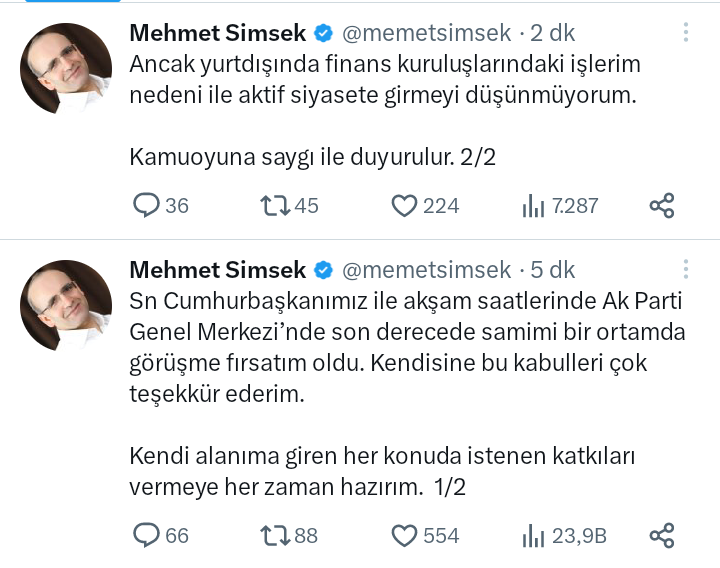Click the top tweet's profile avatar
Screen dimensions: 720x568
[66, 70]
